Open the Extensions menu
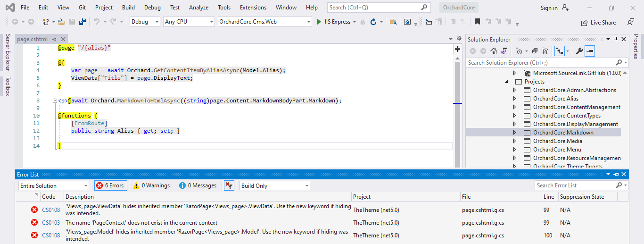This screenshot has width=644, height=244. click(x=253, y=8)
